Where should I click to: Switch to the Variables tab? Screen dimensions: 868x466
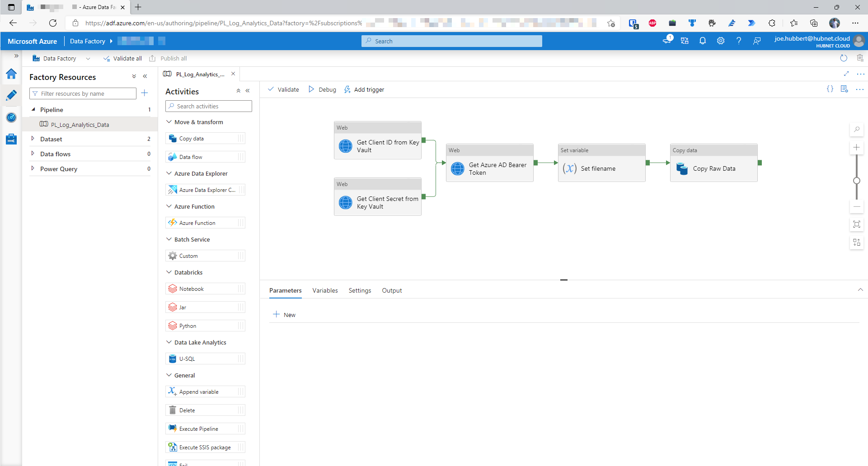(x=324, y=290)
